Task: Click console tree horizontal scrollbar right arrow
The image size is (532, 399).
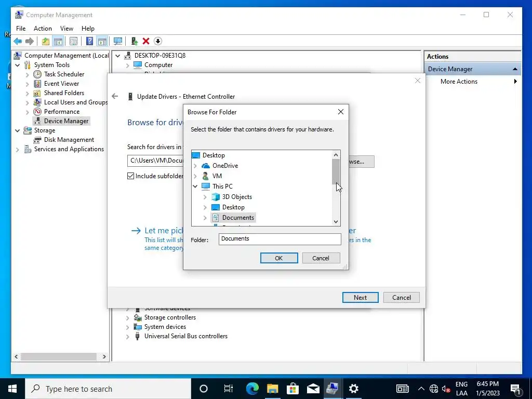Action: (x=104, y=356)
